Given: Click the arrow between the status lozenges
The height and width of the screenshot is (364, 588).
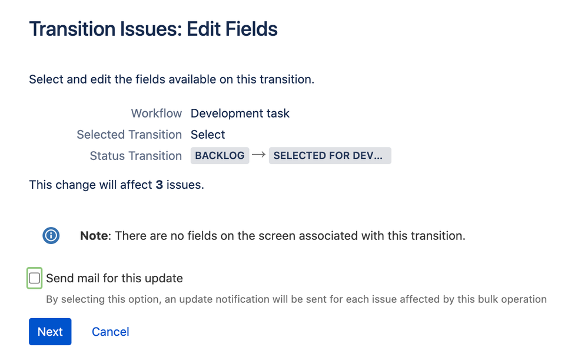Looking at the screenshot, I should click(259, 155).
